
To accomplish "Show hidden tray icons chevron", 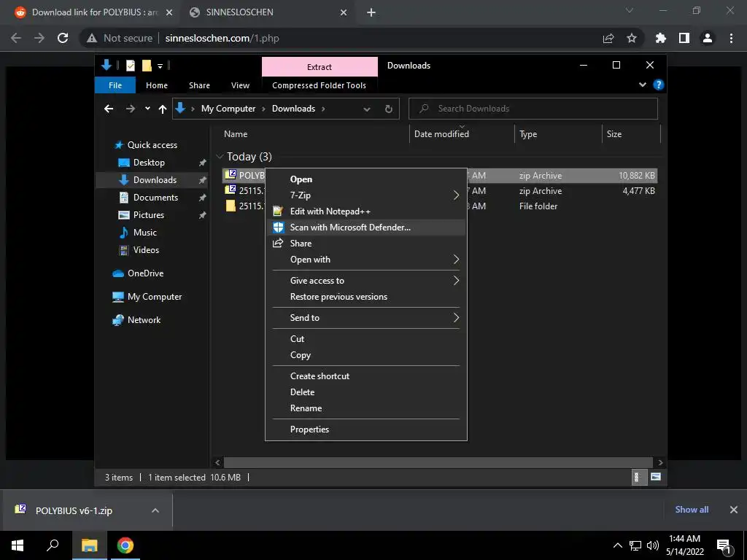I will tap(617, 545).
